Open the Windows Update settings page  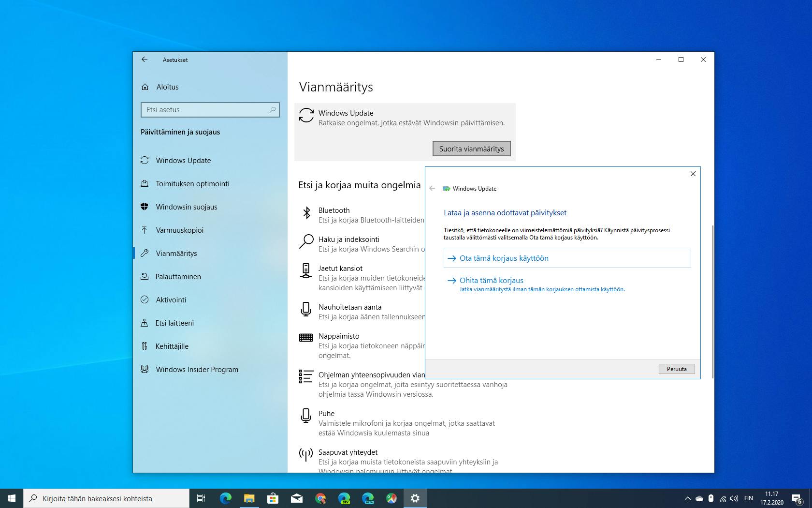pos(183,161)
